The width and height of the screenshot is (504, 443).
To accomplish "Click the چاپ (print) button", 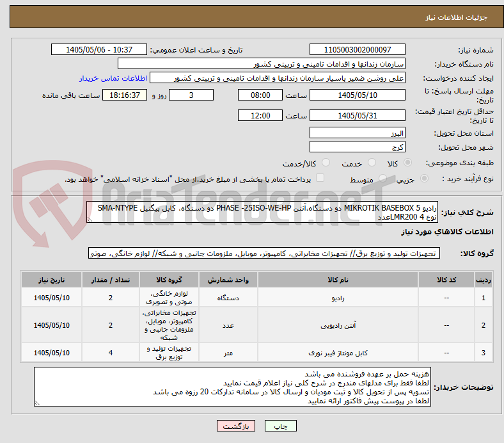I will [280, 426].
